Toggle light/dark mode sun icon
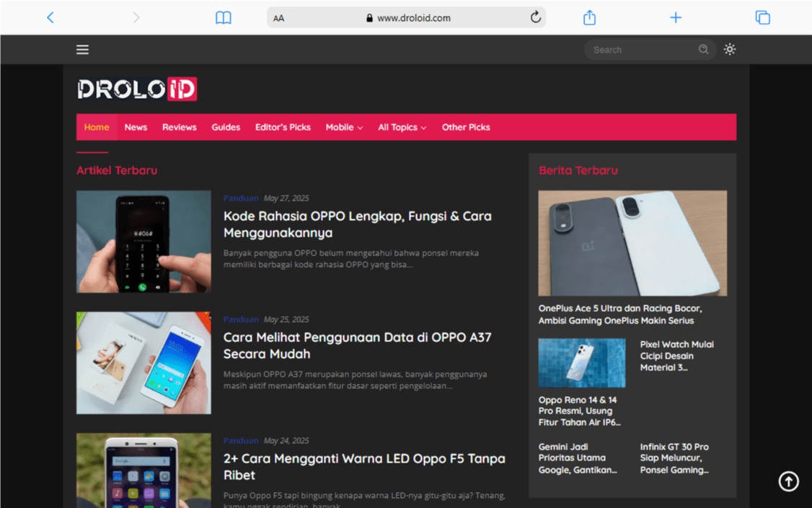 (x=730, y=49)
